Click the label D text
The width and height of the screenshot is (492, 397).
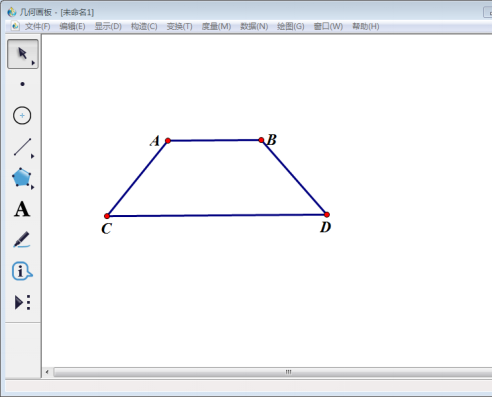click(326, 227)
